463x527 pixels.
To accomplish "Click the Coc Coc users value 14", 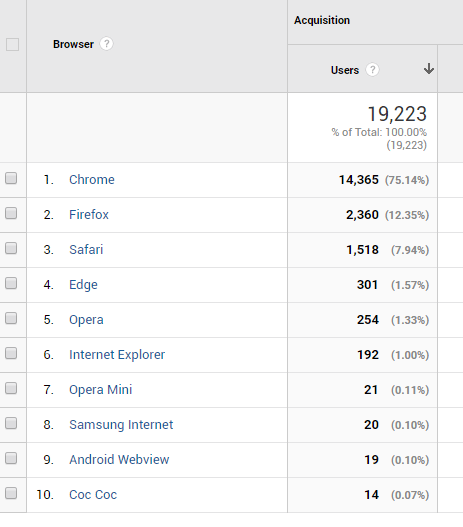I will coord(372,494).
